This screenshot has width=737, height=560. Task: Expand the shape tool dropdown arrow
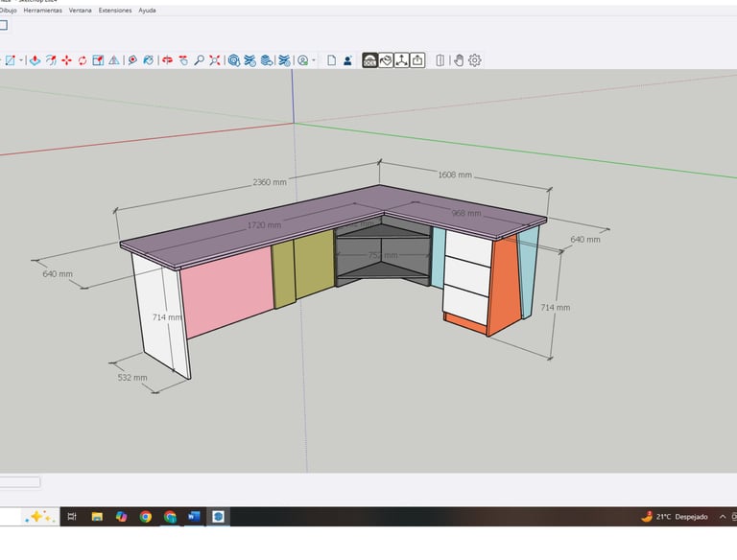[x=21, y=60]
